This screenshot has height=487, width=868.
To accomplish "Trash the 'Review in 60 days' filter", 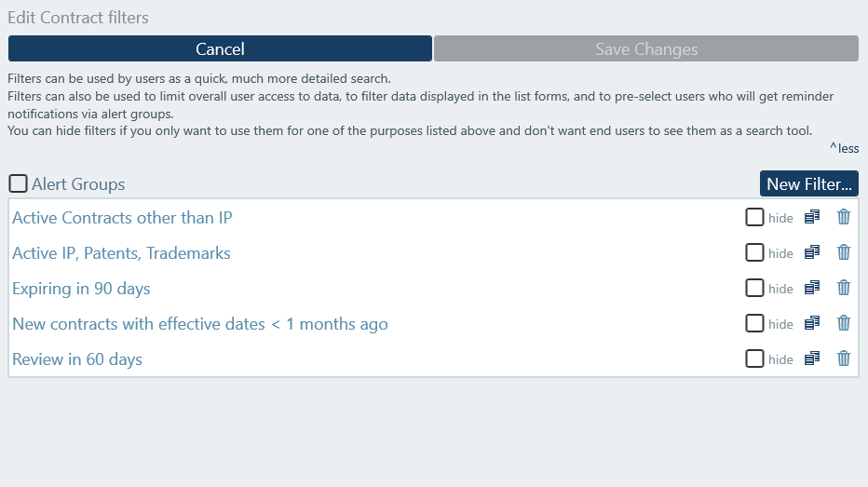I will [844, 358].
